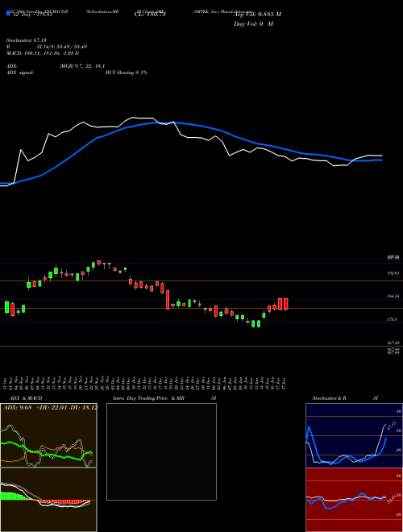Click the '31 Oct' date axis label
403x532 pixels.
pyautogui.click(x=6, y=384)
